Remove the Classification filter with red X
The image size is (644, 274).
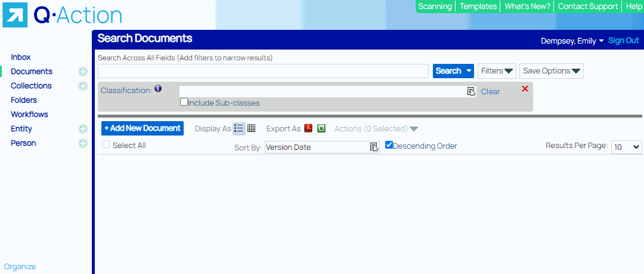[525, 89]
